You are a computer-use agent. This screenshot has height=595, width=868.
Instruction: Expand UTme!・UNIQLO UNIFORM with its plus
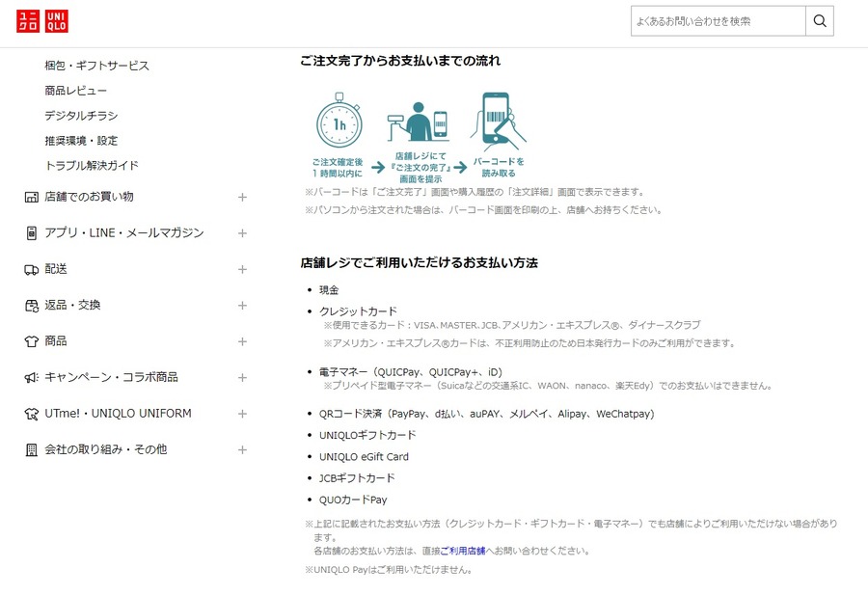(x=242, y=414)
